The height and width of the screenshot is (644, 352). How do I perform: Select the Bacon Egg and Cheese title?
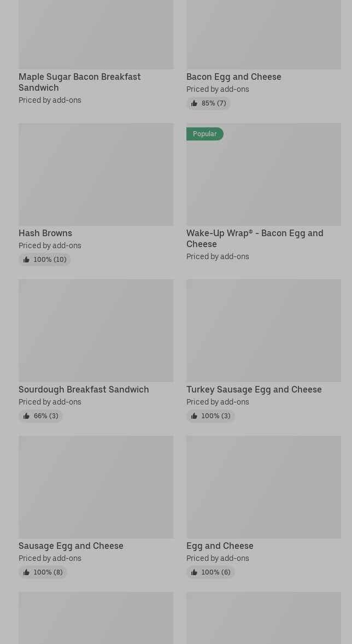(x=233, y=77)
